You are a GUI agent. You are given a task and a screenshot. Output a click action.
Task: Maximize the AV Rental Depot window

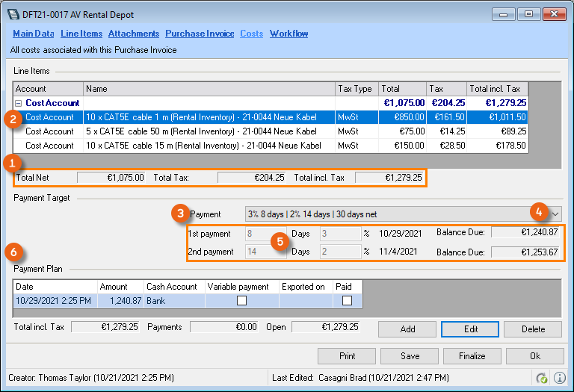tap(528, 13)
